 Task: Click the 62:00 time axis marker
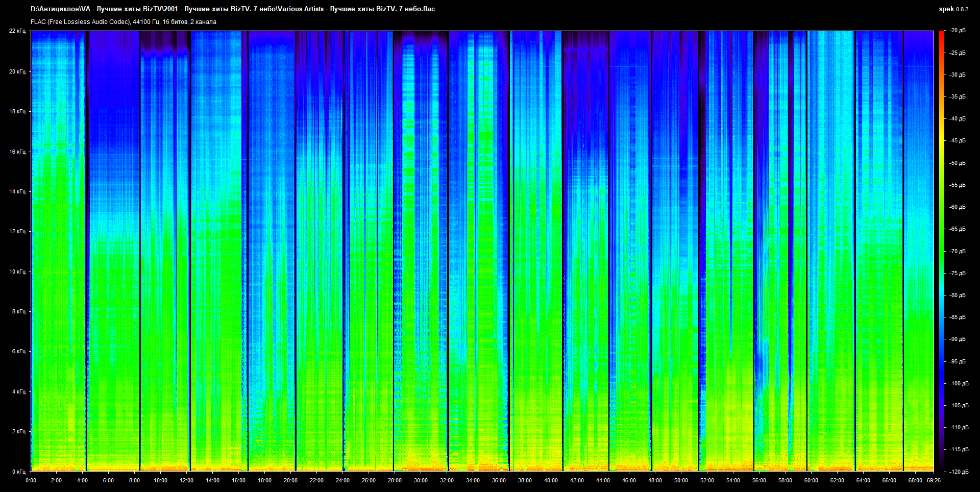(x=837, y=480)
